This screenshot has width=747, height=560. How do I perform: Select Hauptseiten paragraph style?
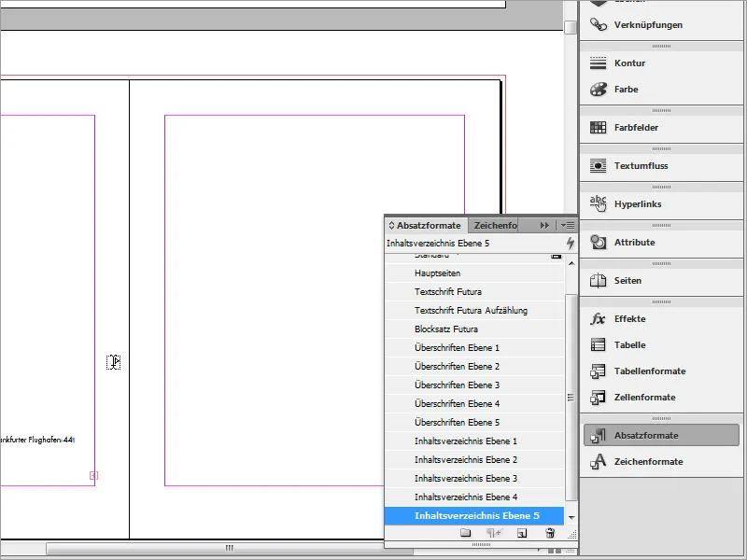point(474,273)
